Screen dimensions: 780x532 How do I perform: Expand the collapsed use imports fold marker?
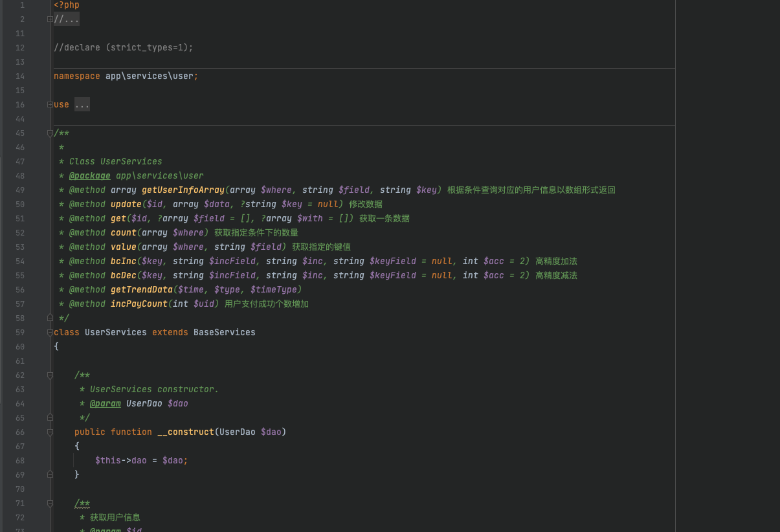pos(50,105)
